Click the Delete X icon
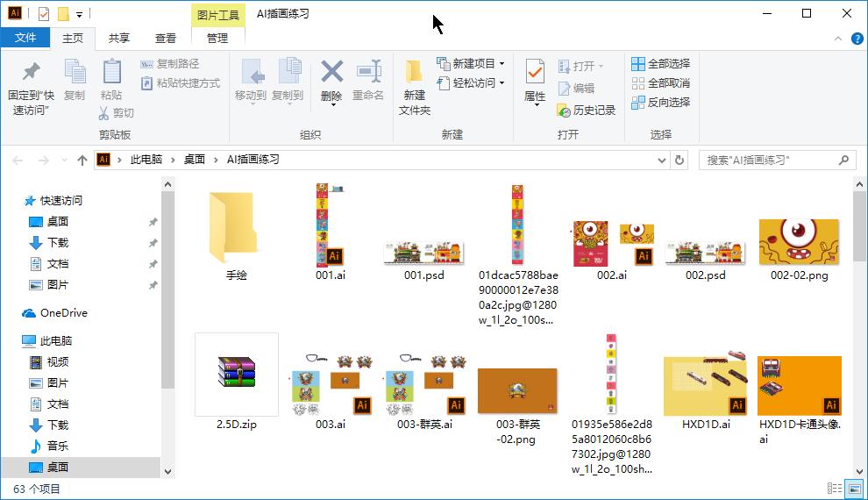This screenshot has height=500, width=868. click(331, 72)
